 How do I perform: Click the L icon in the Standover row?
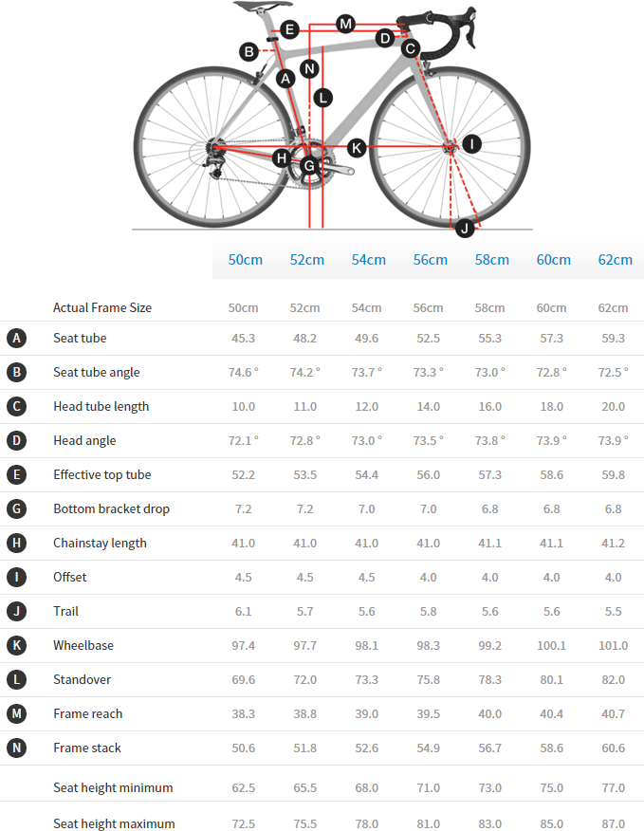click(16, 680)
